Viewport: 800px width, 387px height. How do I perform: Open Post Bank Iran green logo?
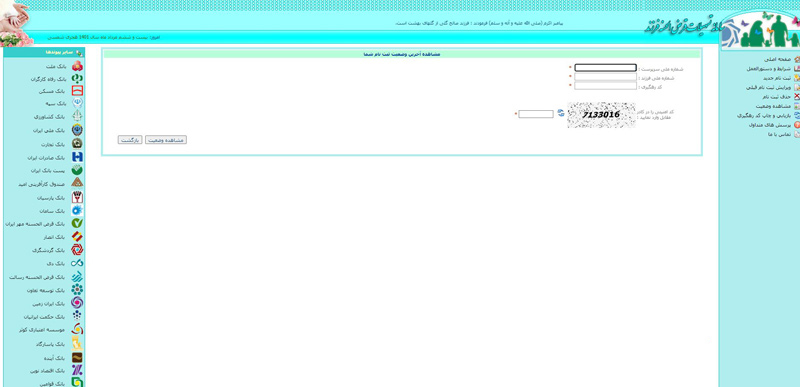(77, 170)
